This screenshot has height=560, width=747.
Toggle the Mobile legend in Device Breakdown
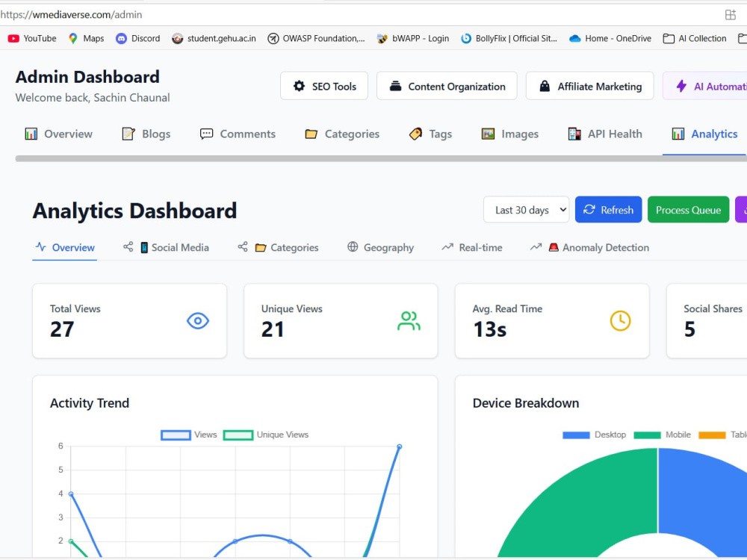662,435
